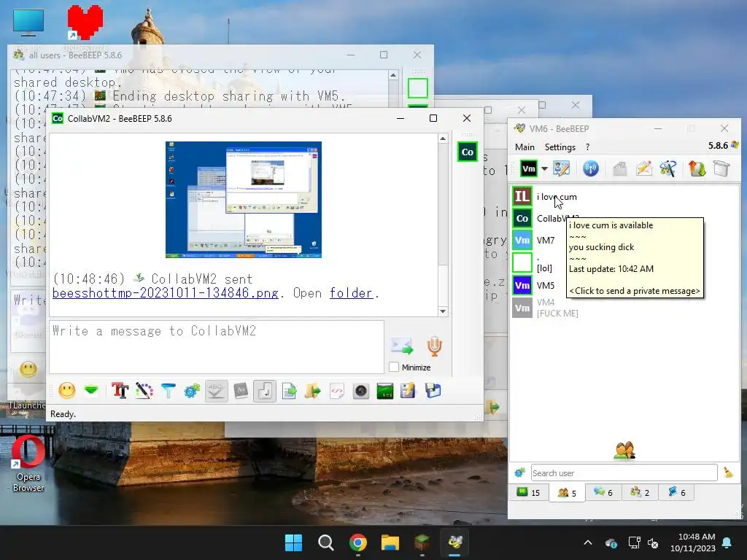
Task: Open chat settings blue gears icon
Action: tap(192, 391)
